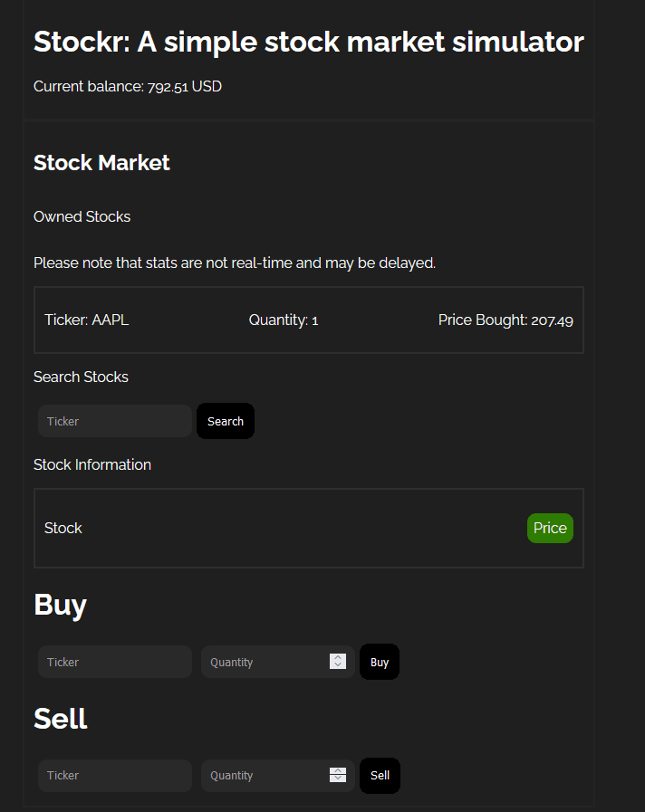
Task: Click the Stock label in Stock Information
Action: [63, 528]
